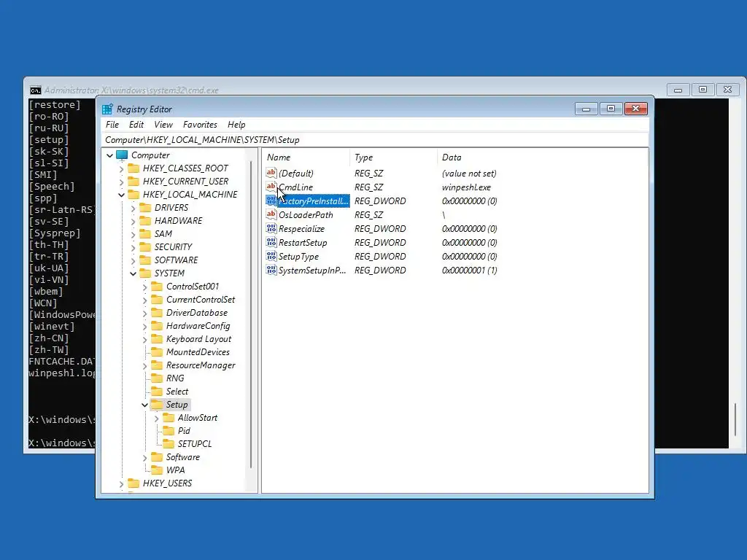Click the Type column header
This screenshot has height=560, width=747.
(x=393, y=157)
